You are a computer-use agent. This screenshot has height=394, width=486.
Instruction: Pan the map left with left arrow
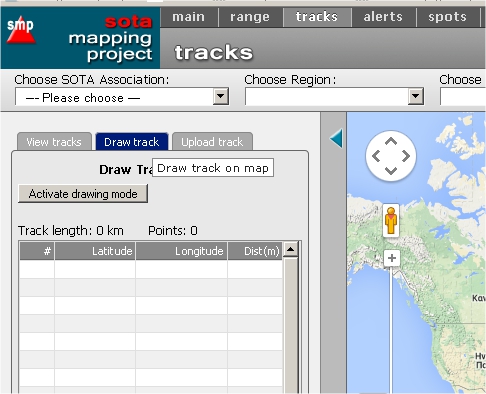(376, 156)
